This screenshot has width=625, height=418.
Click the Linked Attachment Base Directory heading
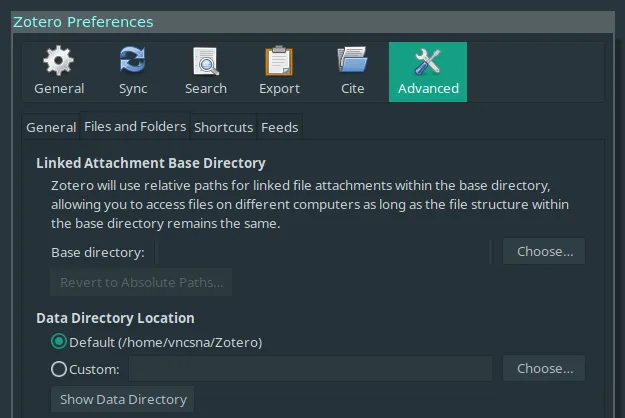click(x=151, y=163)
